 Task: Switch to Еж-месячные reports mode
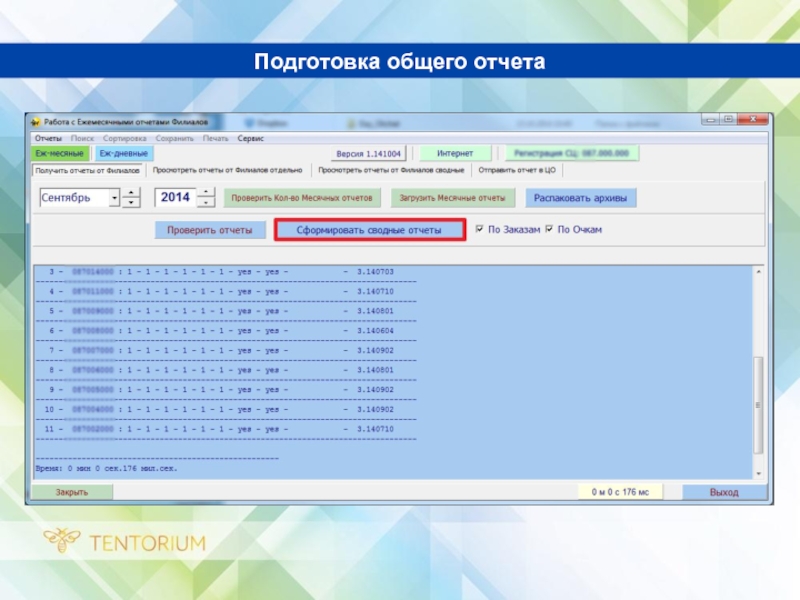[61, 154]
